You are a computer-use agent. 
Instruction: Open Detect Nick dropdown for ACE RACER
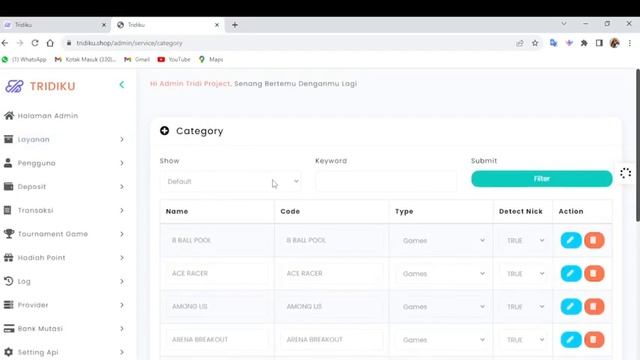(523, 274)
